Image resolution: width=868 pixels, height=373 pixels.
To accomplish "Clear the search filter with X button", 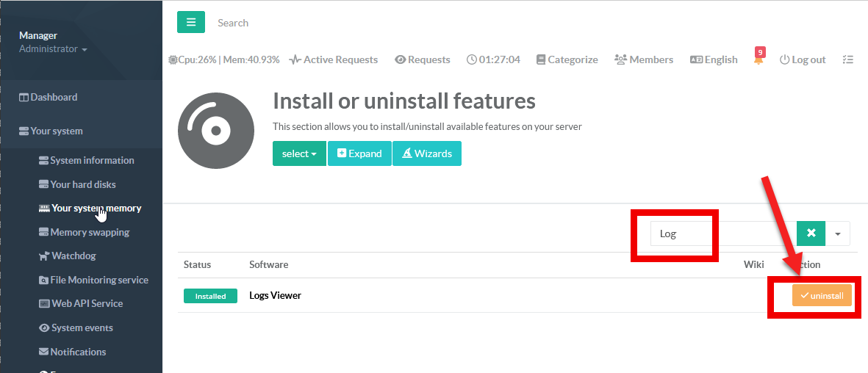I will coord(811,233).
